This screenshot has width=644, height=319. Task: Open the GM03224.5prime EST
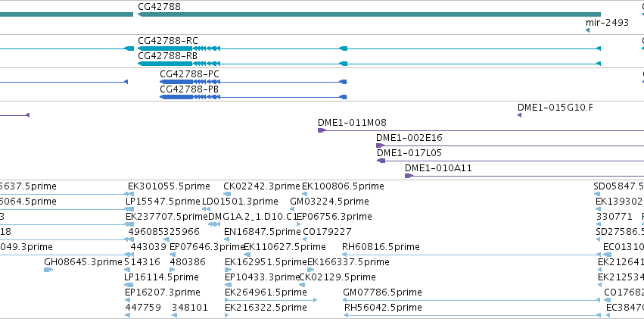292,209
